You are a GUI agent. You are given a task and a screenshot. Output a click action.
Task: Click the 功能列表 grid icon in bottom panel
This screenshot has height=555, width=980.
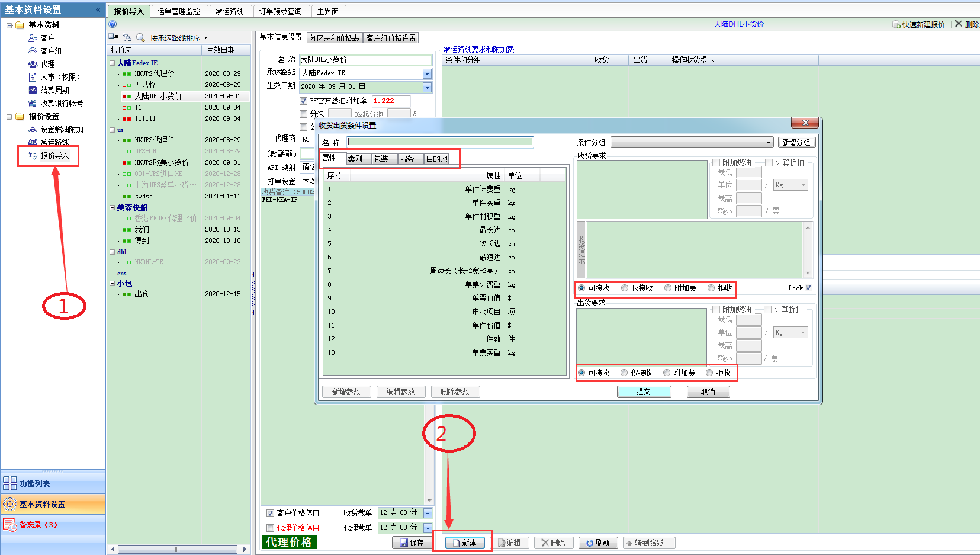click(x=10, y=483)
